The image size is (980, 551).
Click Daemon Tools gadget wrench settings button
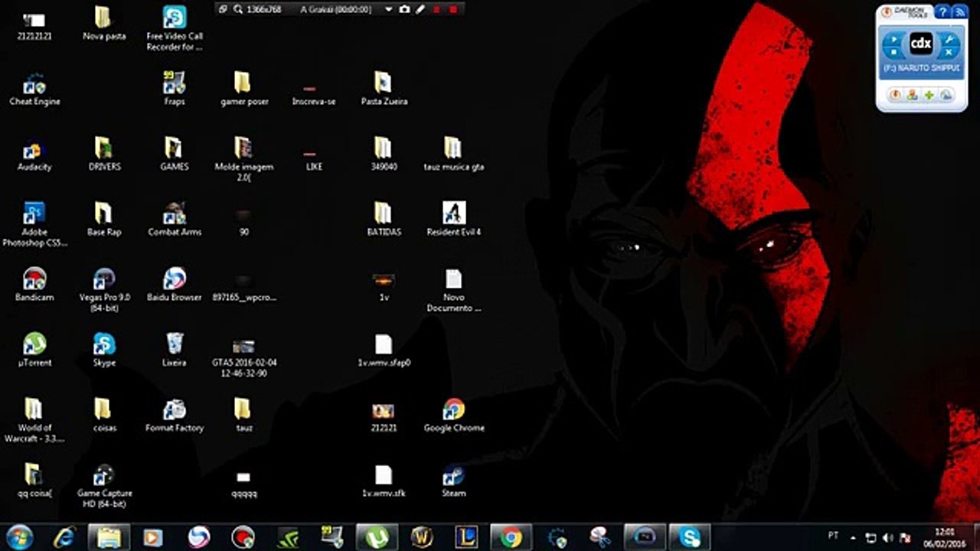point(948,39)
